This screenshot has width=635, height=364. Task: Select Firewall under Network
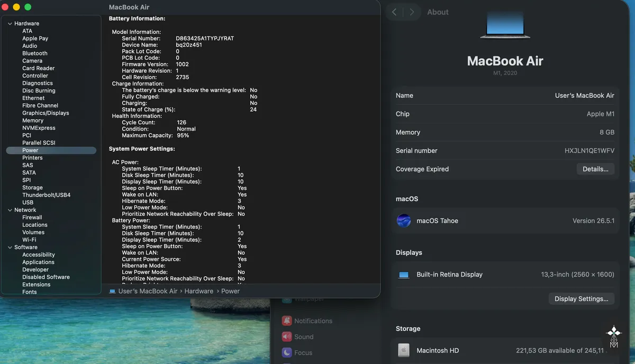(32, 217)
